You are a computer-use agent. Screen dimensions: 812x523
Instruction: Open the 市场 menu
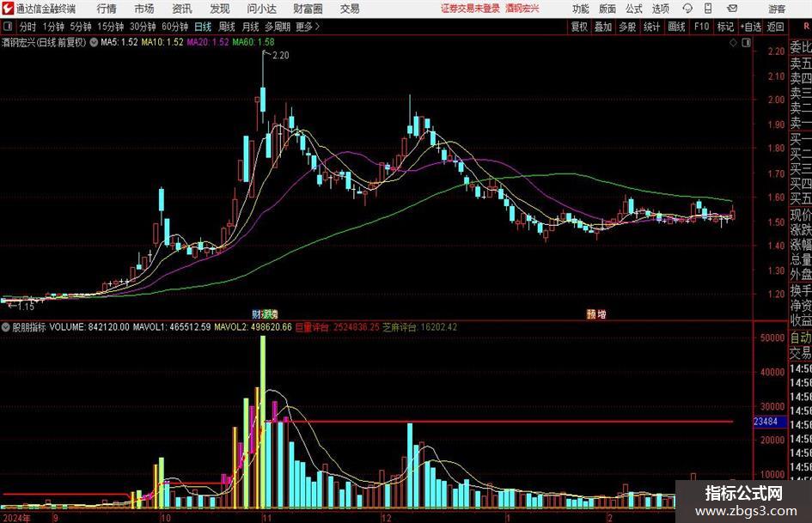pos(144,9)
